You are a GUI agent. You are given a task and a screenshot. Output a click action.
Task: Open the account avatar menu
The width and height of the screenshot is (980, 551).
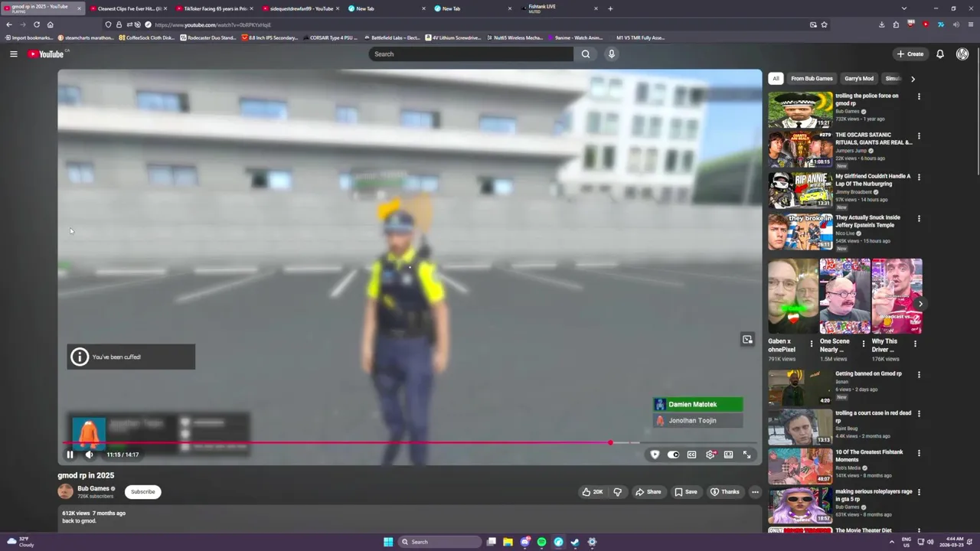[962, 54]
